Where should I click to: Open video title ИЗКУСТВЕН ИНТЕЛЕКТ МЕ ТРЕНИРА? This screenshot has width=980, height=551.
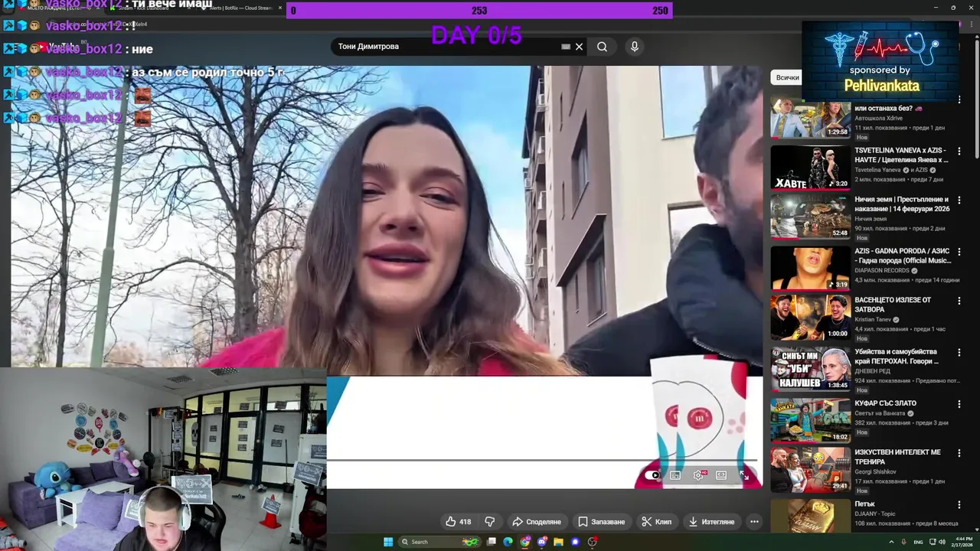coord(900,457)
